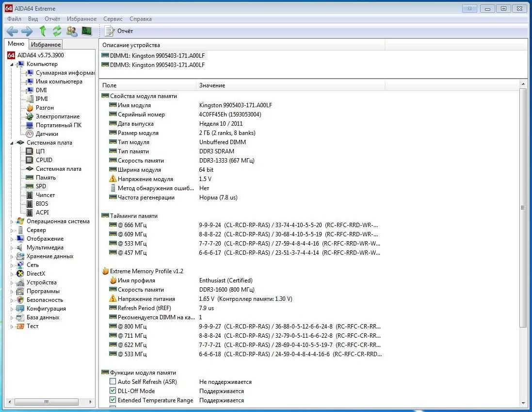
Task: Select the Extreme Memory Profile v1.2 heading
Action: (x=143, y=271)
